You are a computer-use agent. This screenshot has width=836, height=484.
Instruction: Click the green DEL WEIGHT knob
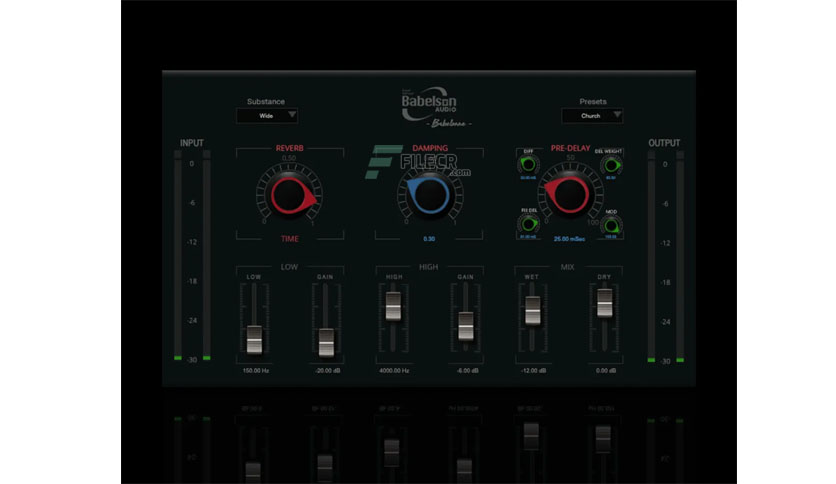[x=611, y=165]
